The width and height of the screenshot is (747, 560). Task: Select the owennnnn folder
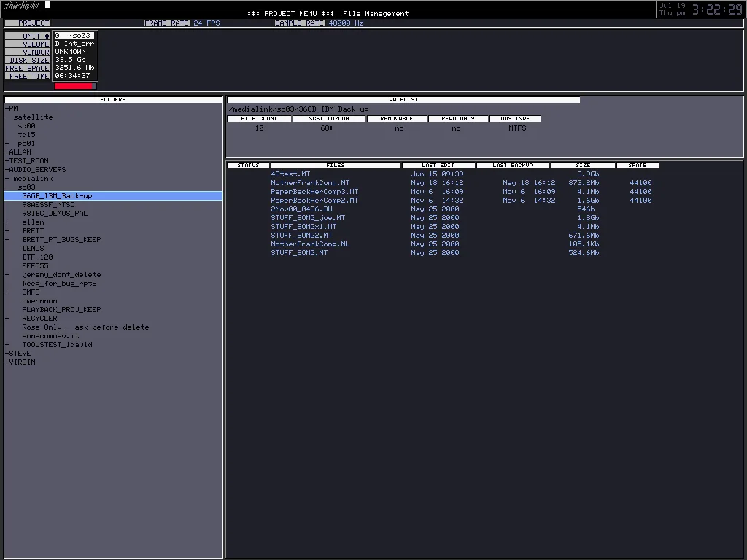tap(39, 301)
